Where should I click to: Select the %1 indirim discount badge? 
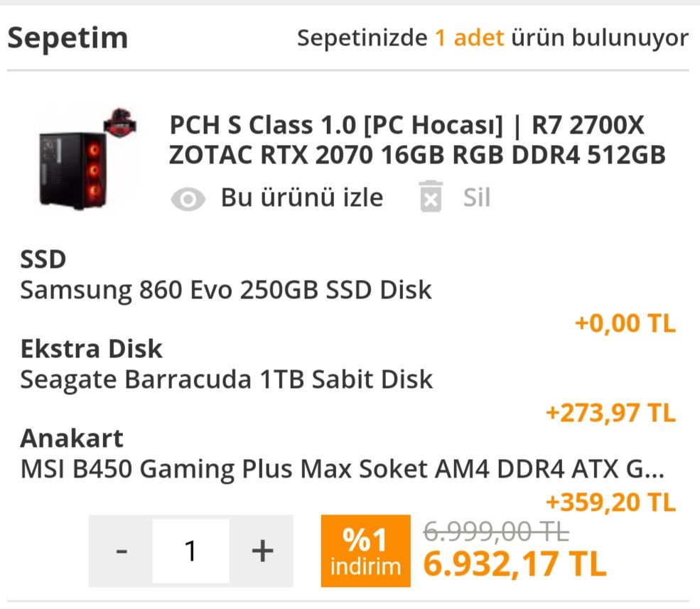tap(365, 551)
